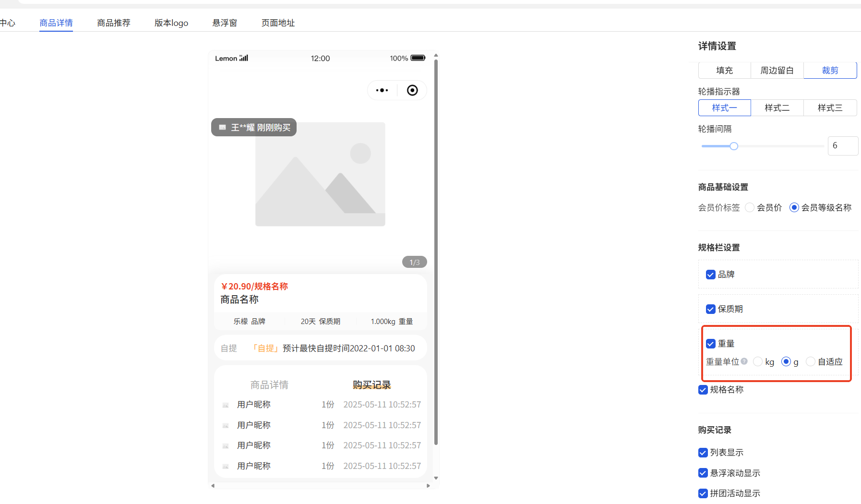Choose 自适应 weight unit
Viewport: 861px width, 504px height.
(811, 361)
